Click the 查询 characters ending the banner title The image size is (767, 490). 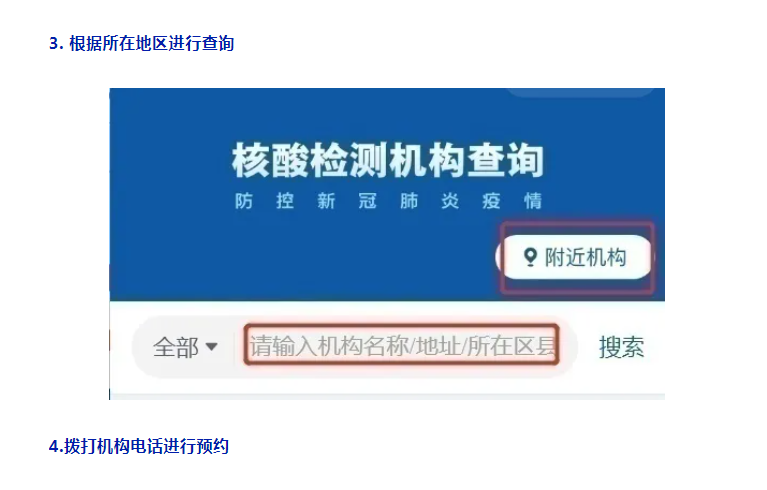tap(505, 160)
